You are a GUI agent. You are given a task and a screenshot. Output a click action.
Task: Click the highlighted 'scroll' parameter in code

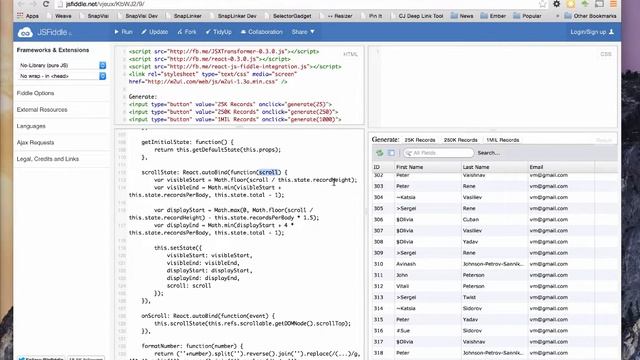coord(269,172)
